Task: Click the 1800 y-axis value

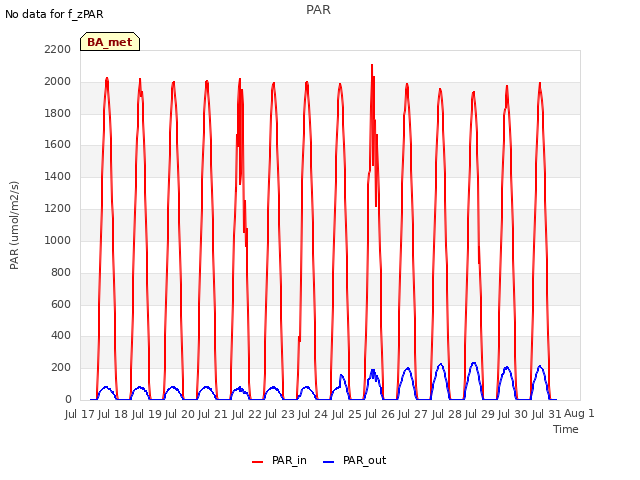Action: point(58,113)
